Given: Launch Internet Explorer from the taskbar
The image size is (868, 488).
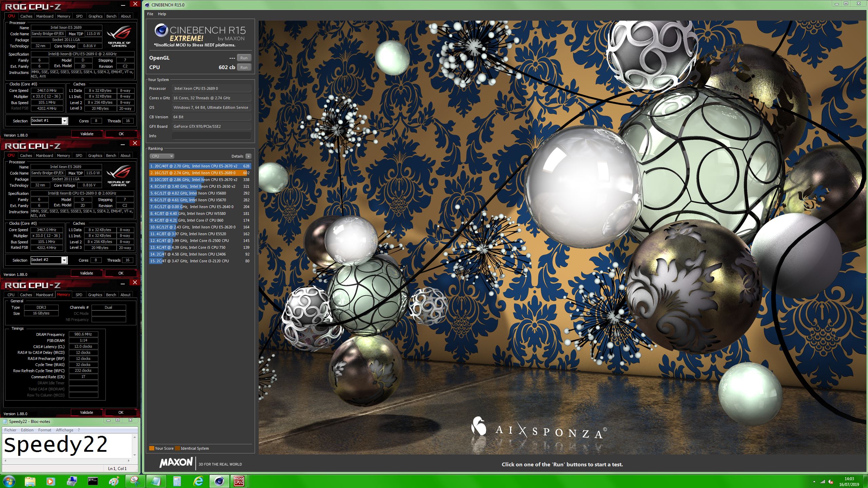Looking at the screenshot, I should point(198,481).
